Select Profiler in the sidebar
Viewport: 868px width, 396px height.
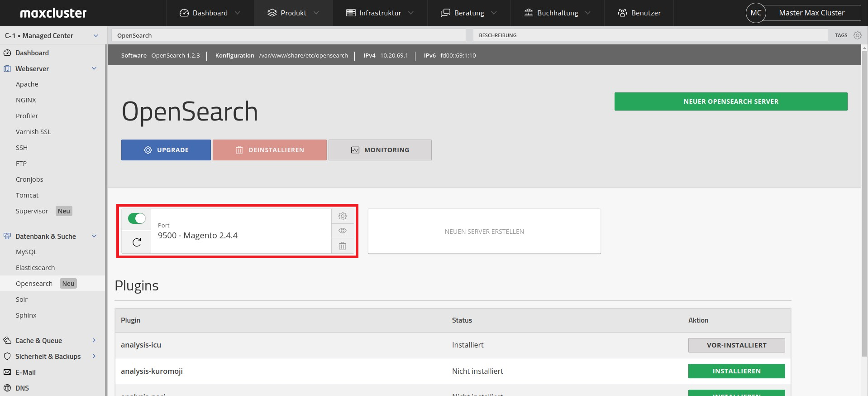[27, 116]
